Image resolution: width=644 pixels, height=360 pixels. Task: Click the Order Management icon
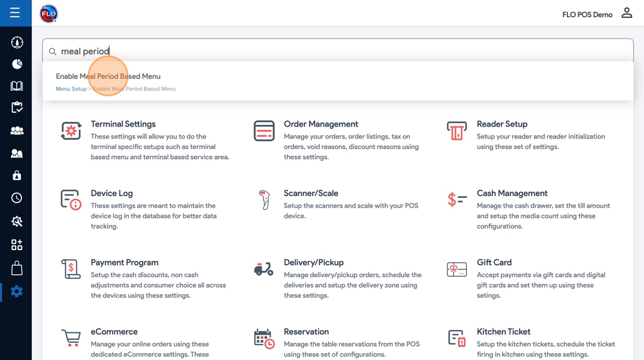[264, 131]
